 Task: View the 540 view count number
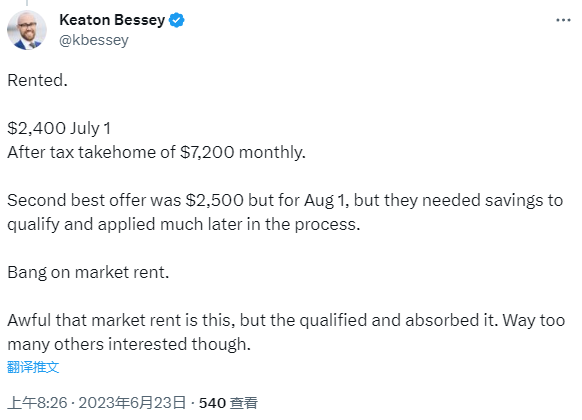(x=212, y=403)
